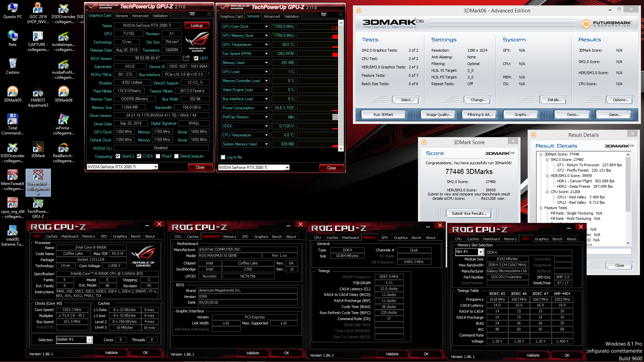644x362 pixels.
Task: Open GPU selector dropdown in Graphics Card window
Action: pos(156,167)
